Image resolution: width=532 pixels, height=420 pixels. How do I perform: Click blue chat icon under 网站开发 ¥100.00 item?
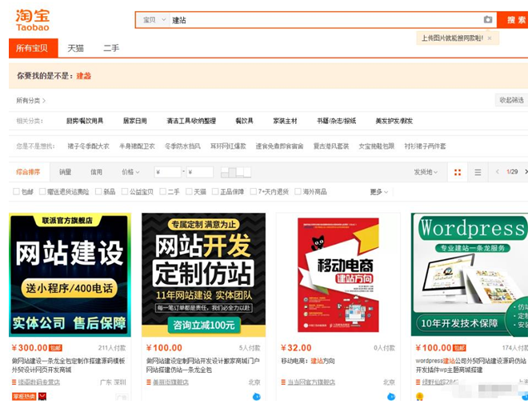coord(257,396)
